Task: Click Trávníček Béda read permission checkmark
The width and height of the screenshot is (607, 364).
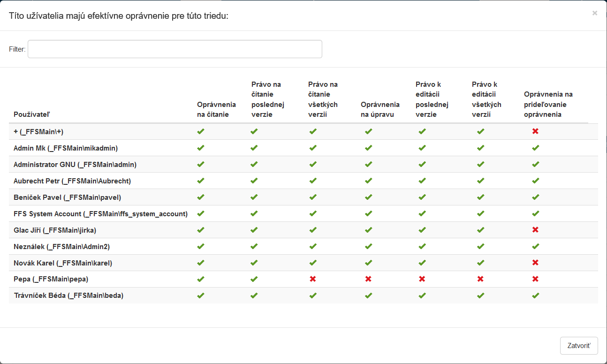Action: pyautogui.click(x=201, y=296)
